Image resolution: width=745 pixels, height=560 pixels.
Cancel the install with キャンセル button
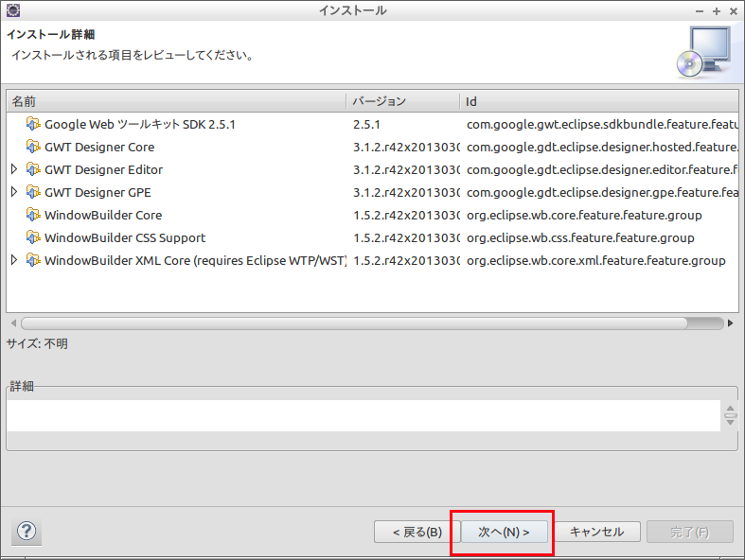pyautogui.click(x=596, y=532)
